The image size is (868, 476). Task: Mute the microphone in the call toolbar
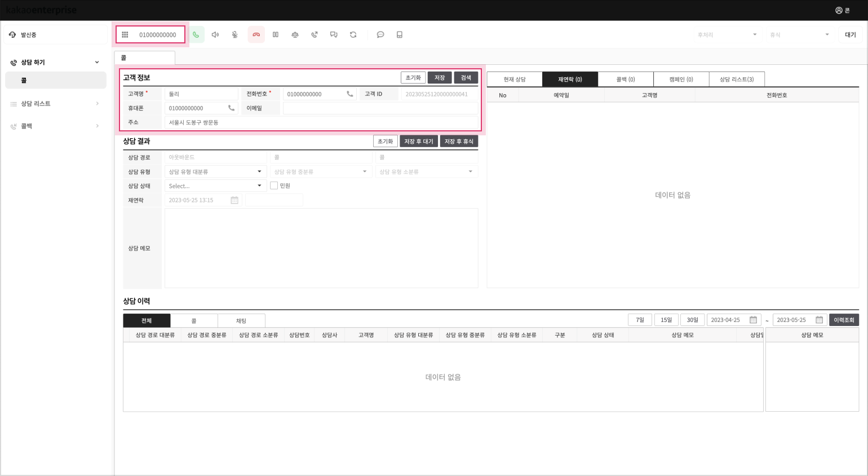pyautogui.click(x=235, y=35)
